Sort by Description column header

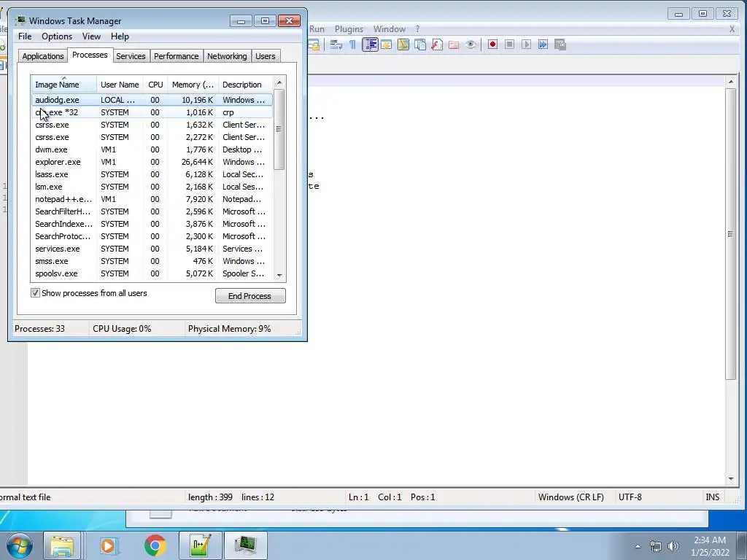[x=245, y=85]
